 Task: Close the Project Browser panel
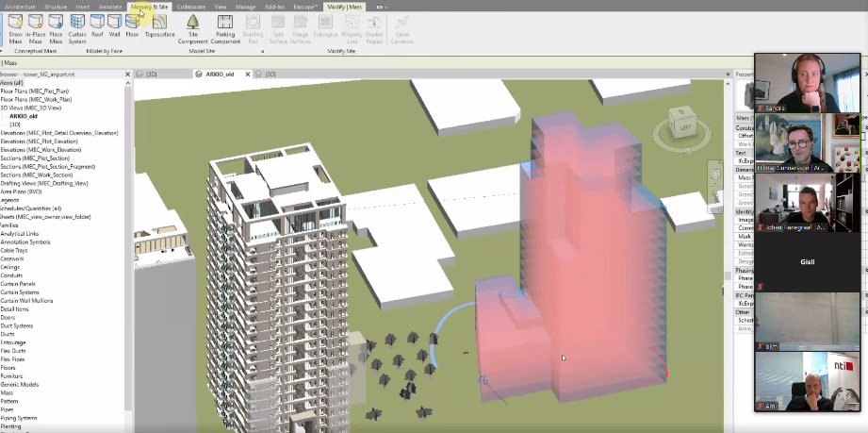click(x=128, y=75)
